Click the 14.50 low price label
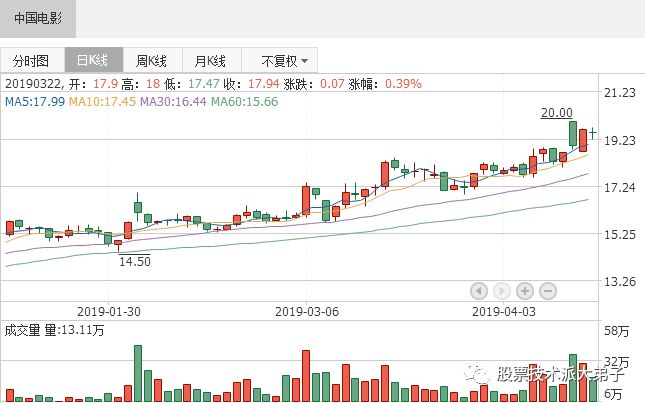Image resolution: width=645 pixels, height=403 pixels. point(135,261)
